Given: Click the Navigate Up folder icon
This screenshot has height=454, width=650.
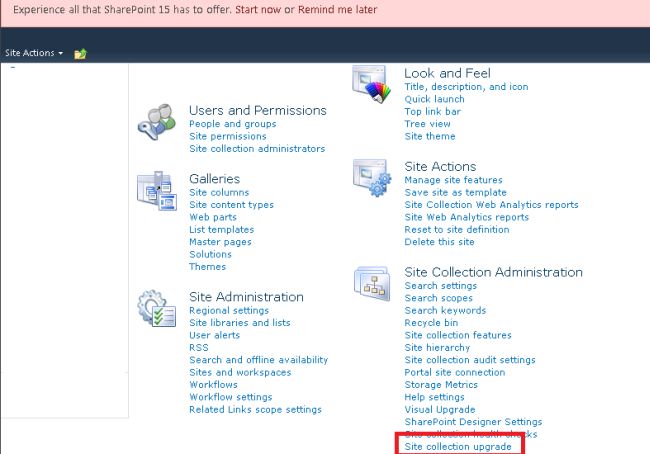Looking at the screenshot, I should point(80,53).
